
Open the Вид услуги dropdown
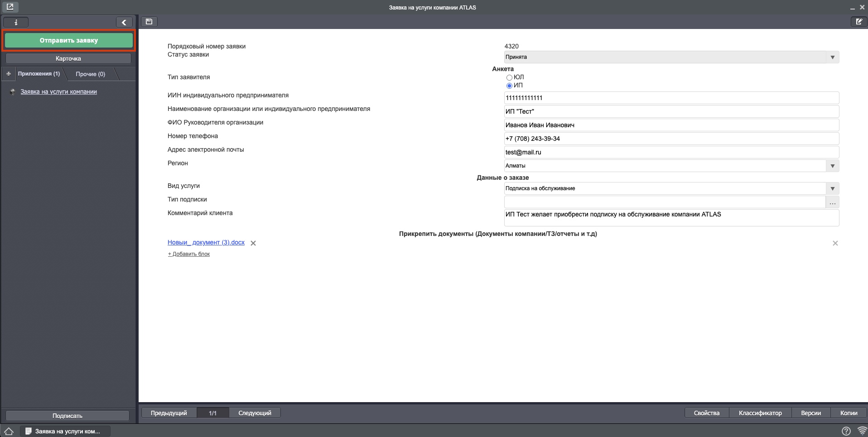[x=832, y=188]
